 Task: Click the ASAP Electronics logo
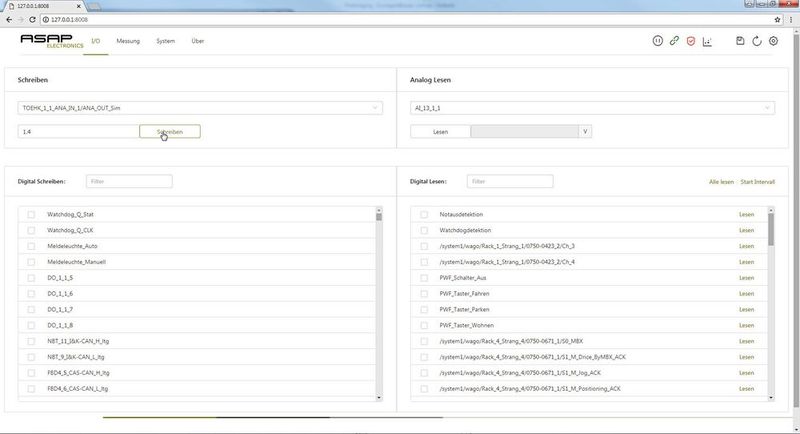pyautogui.click(x=52, y=41)
